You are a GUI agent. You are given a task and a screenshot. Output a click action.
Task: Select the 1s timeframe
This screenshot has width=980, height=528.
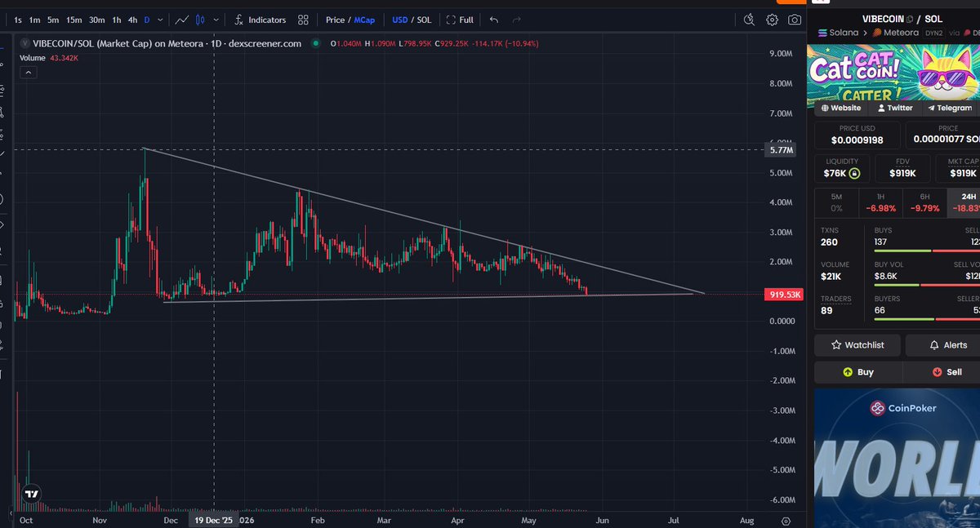(18, 20)
